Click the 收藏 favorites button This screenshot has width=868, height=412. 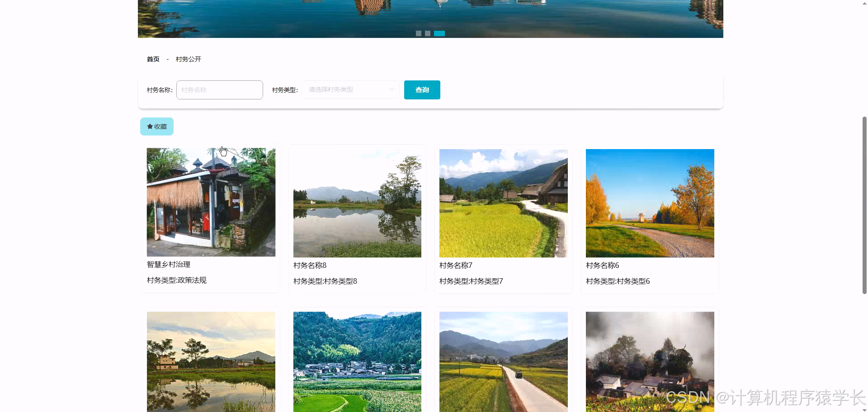[x=157, y=126]
